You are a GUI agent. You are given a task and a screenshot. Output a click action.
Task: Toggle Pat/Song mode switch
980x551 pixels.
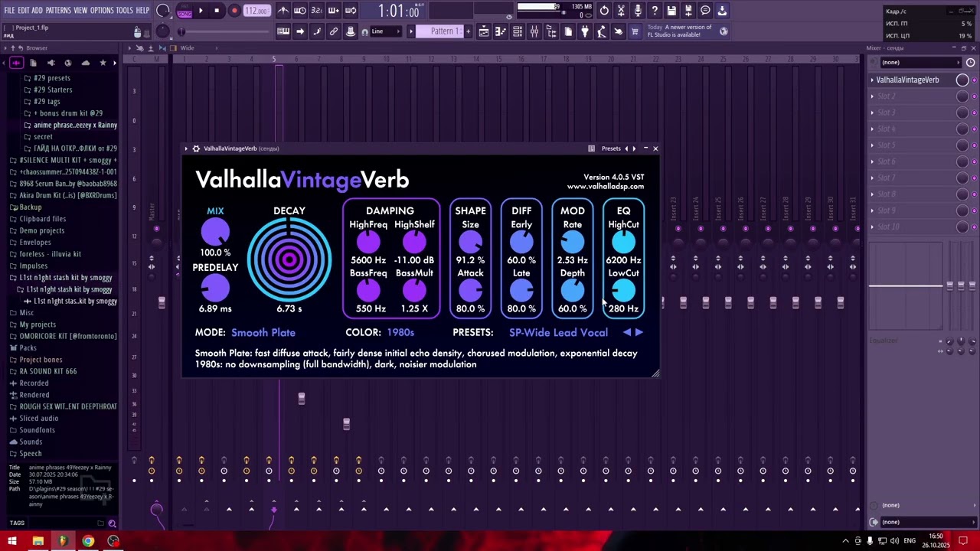pyautogui.click(x=184, y=11)
